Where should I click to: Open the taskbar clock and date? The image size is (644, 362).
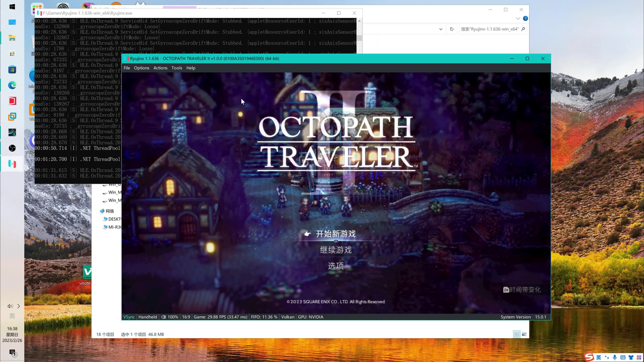click(x=12, y=334)
